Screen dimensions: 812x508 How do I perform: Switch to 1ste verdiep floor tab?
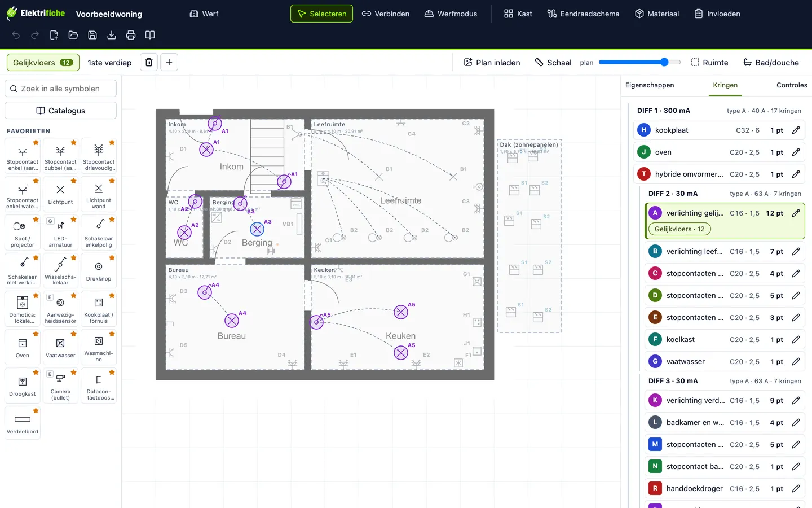pyautogui.click(x=109, y=63)
